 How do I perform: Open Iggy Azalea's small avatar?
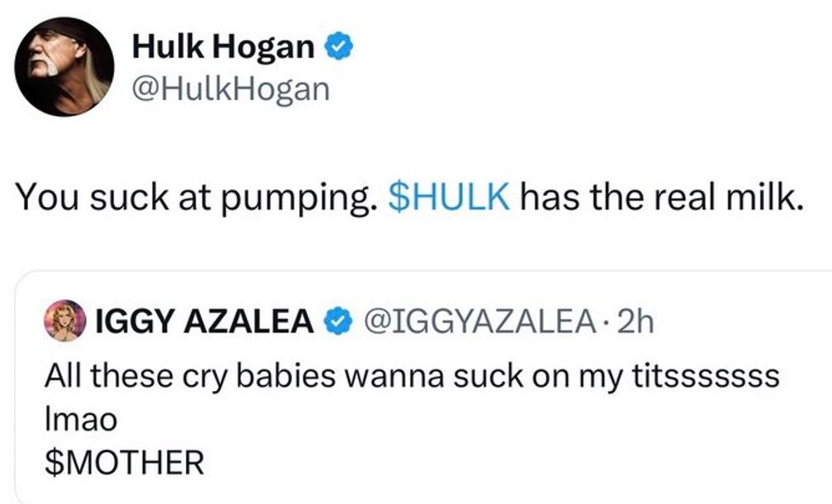click(x=64, y=322)
